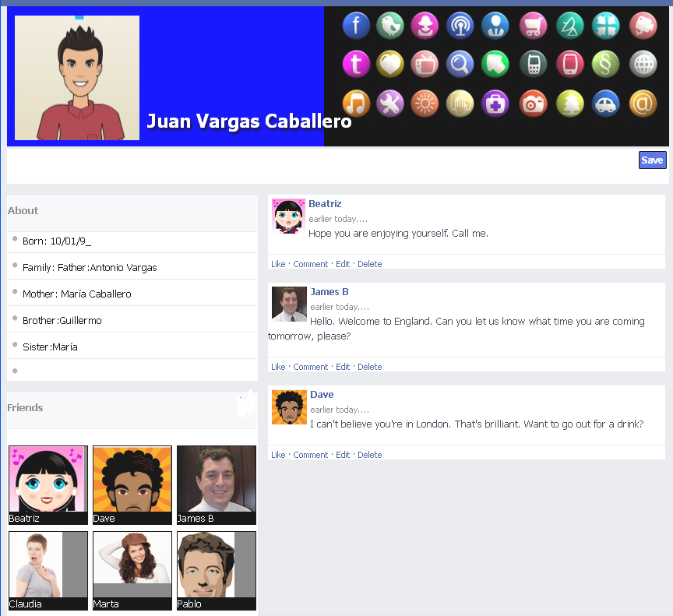Click the heart icon

coord(390,64)
